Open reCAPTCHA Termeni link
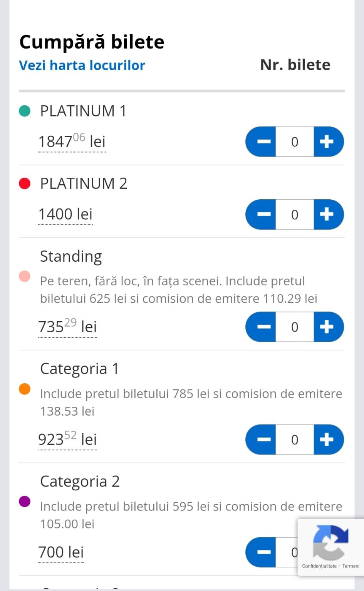 click(x=351, y=566)
